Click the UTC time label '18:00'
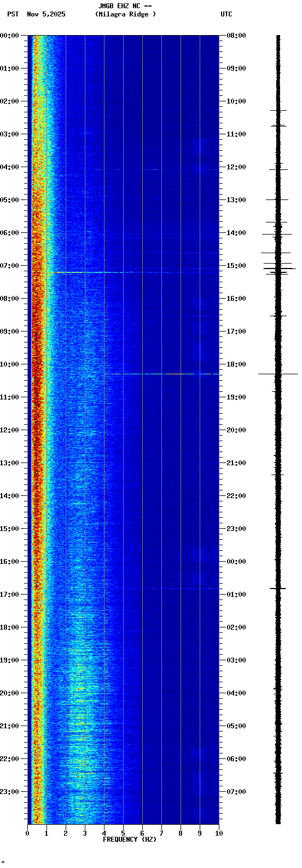The height and width of the screenshot is (868, 302). (x=236, y=364)
